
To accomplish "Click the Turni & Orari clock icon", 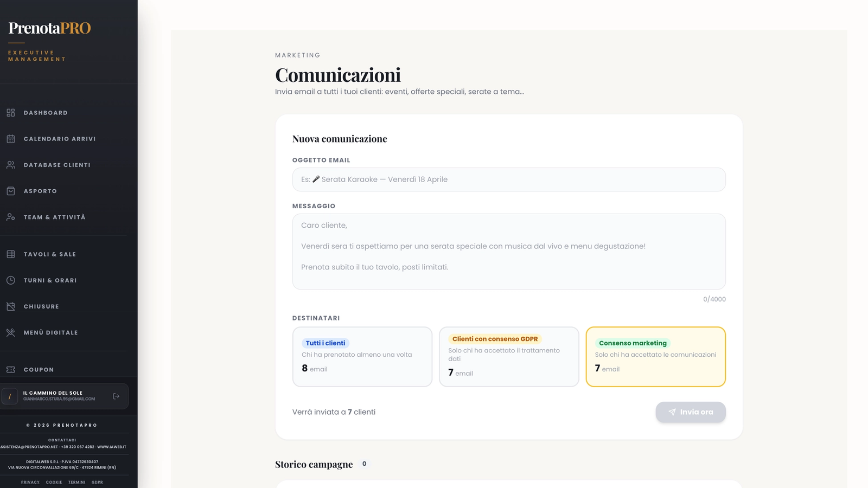I will pyautogui.click(x=11, y=280).
